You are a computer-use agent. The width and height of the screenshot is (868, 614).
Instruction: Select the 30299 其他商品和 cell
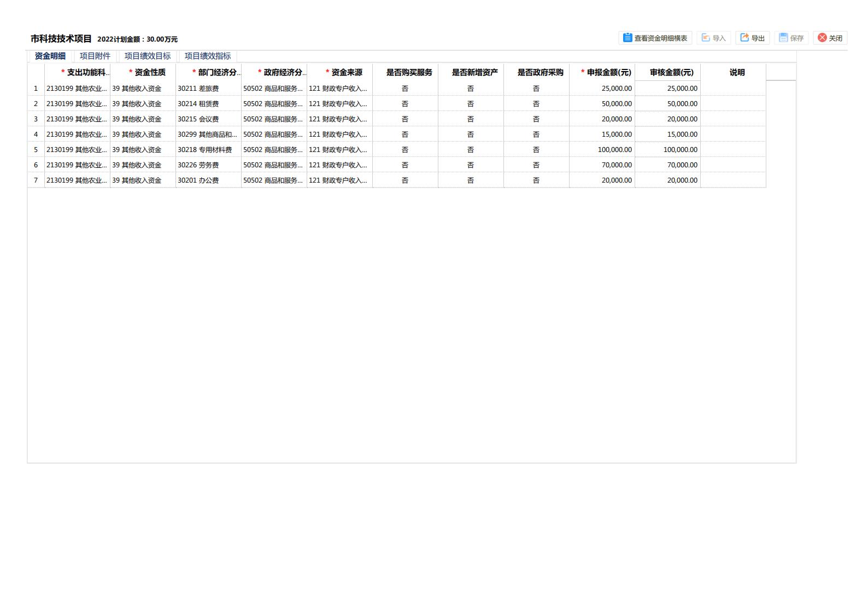click(x=208, y=134)
